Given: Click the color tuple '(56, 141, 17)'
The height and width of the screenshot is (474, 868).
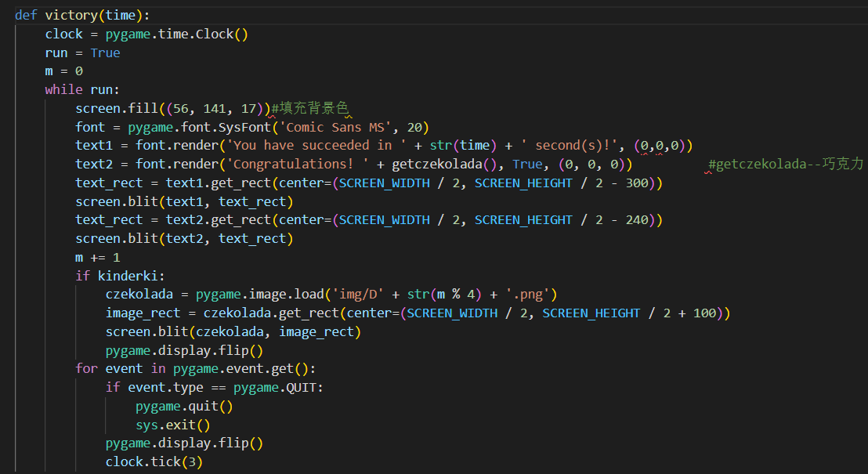Looking at the screenshot, I should (x=214, y=108).
